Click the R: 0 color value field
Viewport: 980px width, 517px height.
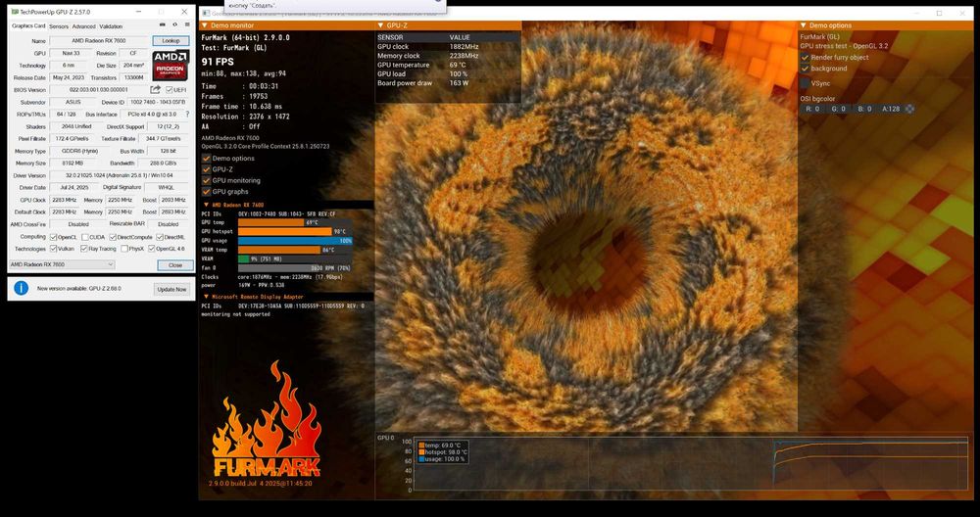tap(813, 109)
